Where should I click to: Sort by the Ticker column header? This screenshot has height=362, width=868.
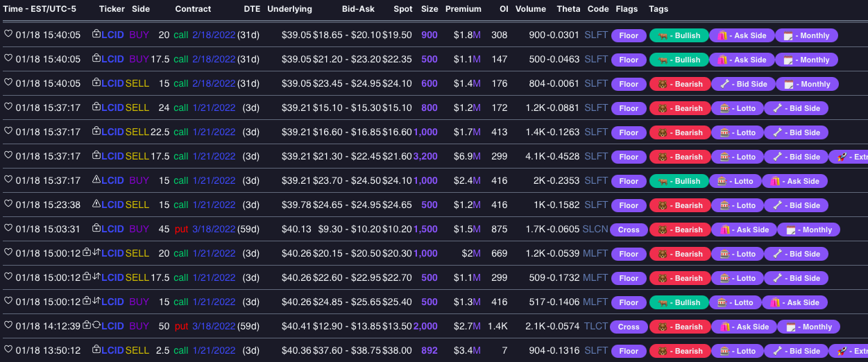coord(112,9)
